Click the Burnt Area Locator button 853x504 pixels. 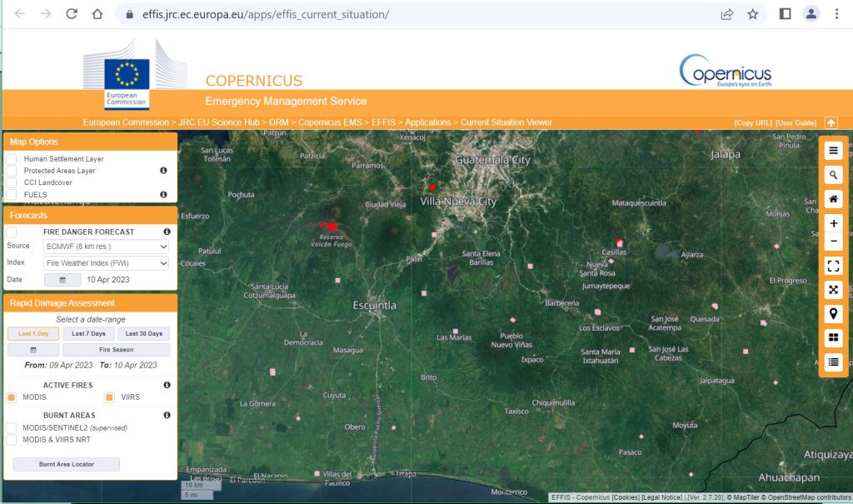tap(66, 464)
